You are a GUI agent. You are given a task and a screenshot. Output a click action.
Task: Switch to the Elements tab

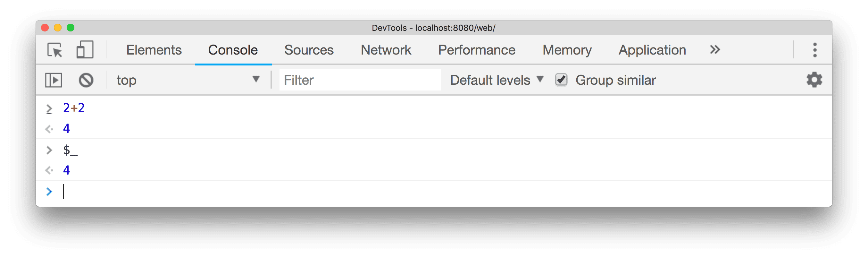pyautogui.click(x=154, y=49)
